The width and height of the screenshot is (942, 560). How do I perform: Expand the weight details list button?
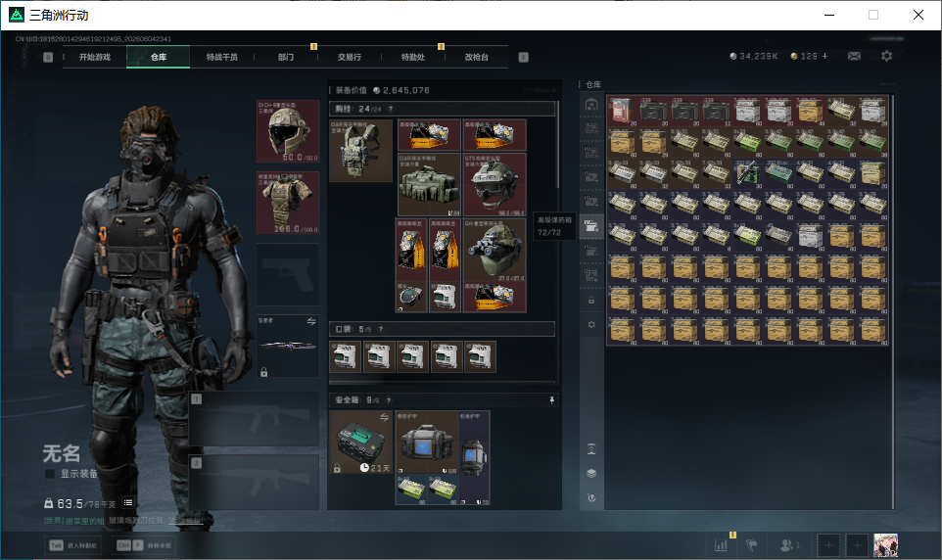pyautogui.click(x=128, y=503)
